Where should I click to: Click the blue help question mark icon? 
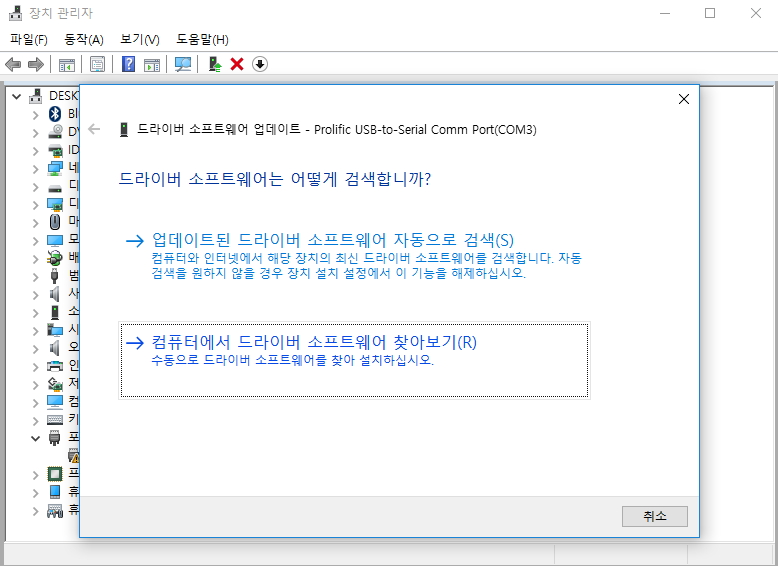[x=129, y=64]
